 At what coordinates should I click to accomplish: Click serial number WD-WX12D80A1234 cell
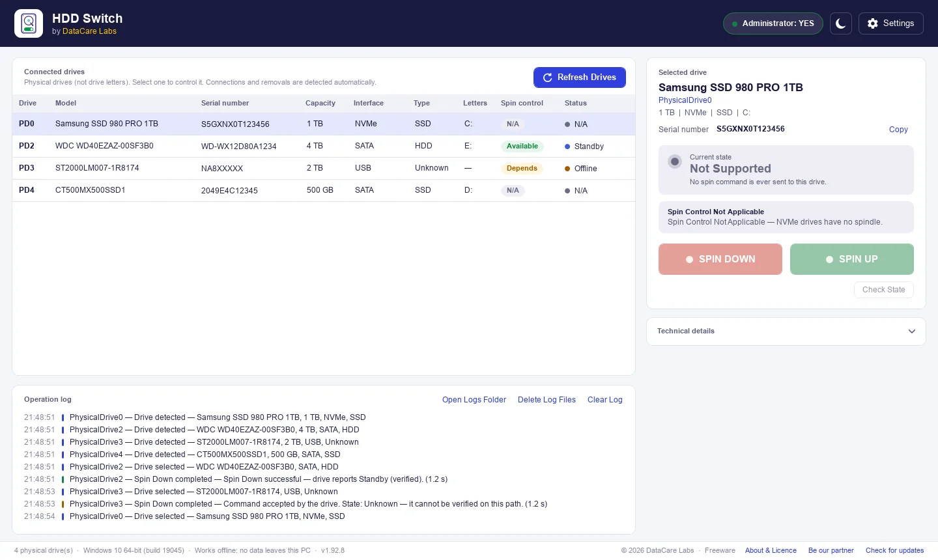coord(238,147)
